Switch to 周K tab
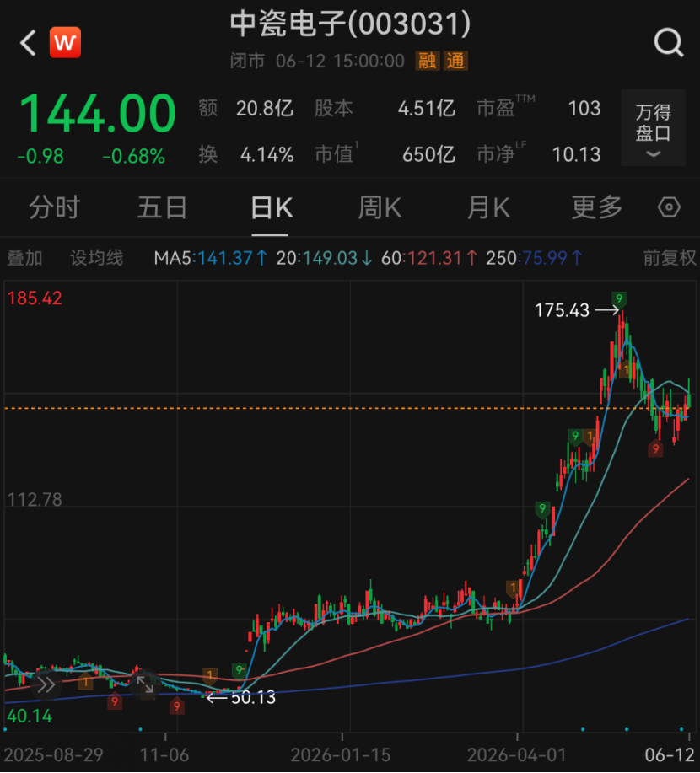Viewport: 700px width, 773px height. [x=380, y=207]
